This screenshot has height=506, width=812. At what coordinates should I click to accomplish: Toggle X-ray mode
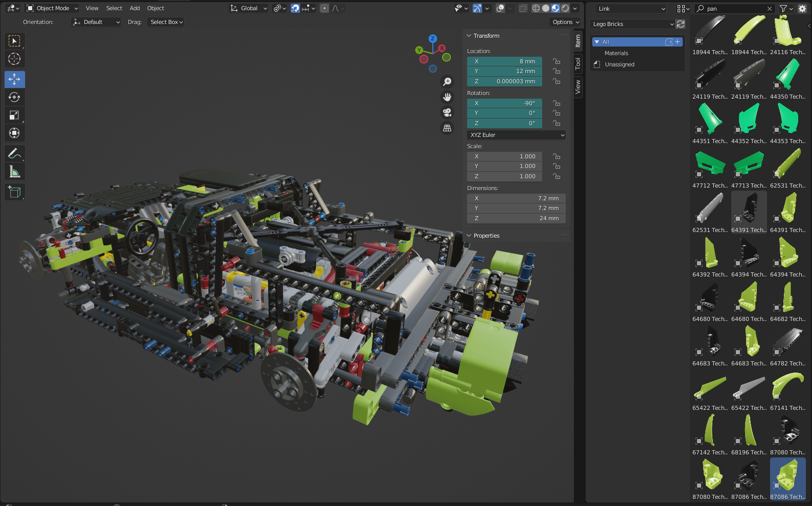tap(523, 8)
